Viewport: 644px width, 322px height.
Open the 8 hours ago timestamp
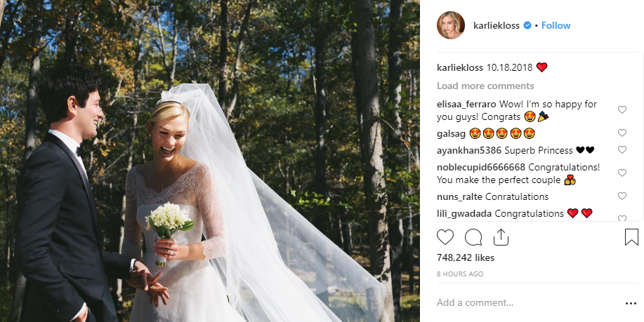tap(460, 274)
